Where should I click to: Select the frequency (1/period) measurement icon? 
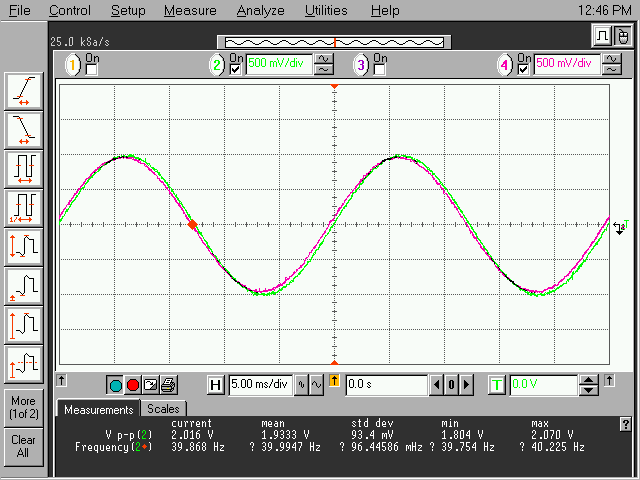24,209
